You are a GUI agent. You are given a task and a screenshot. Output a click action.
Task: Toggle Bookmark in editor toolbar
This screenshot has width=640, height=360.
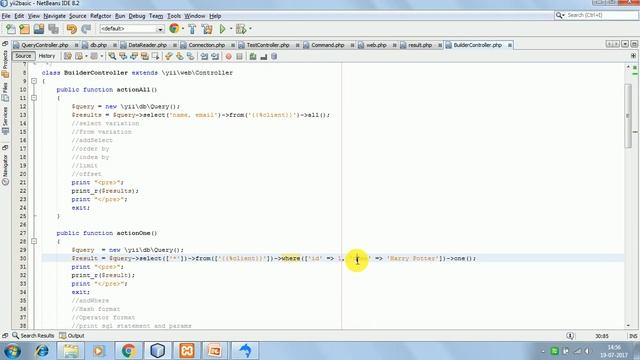pos(191,56)
